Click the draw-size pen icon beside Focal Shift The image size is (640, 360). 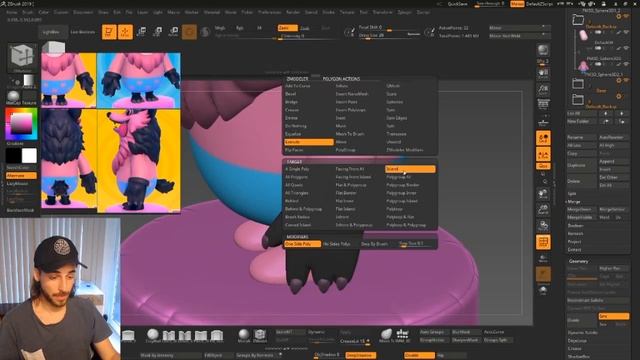click(x=349, y=31)
